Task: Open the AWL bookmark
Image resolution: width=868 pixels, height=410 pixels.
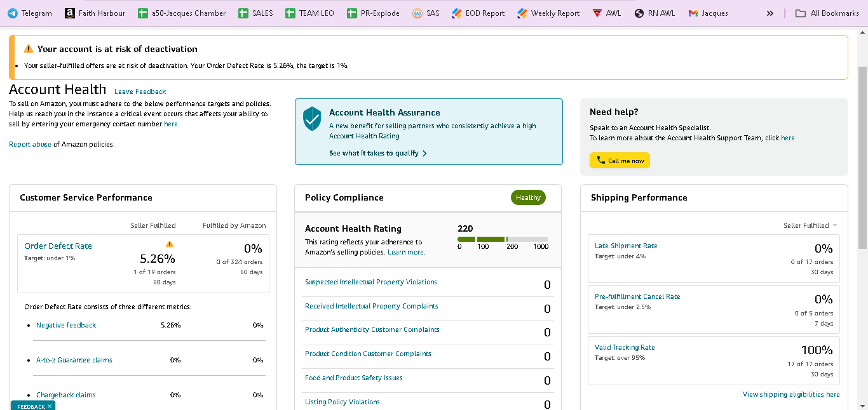Action: 606,13
